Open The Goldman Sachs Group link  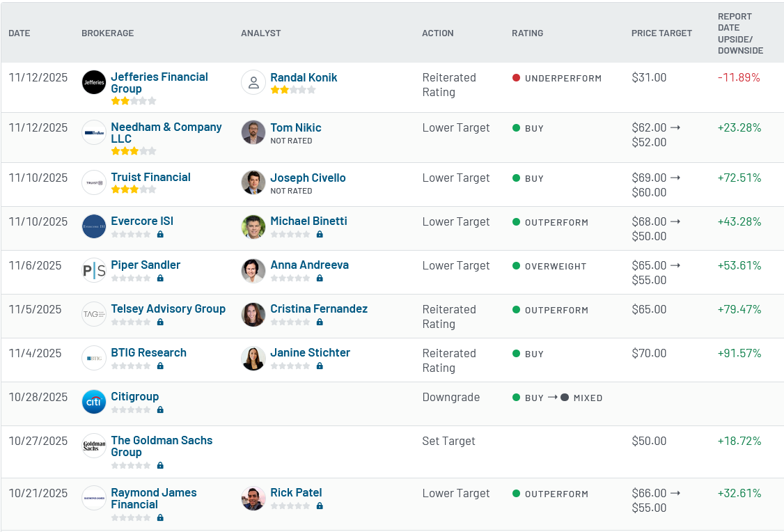click(x=162, y=446)
